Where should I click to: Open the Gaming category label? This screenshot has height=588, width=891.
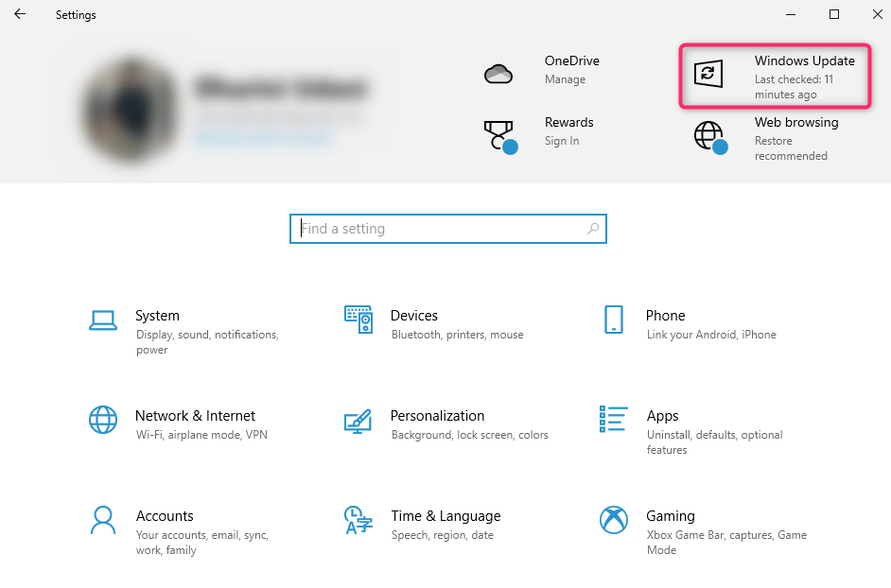tap(671, 516)
